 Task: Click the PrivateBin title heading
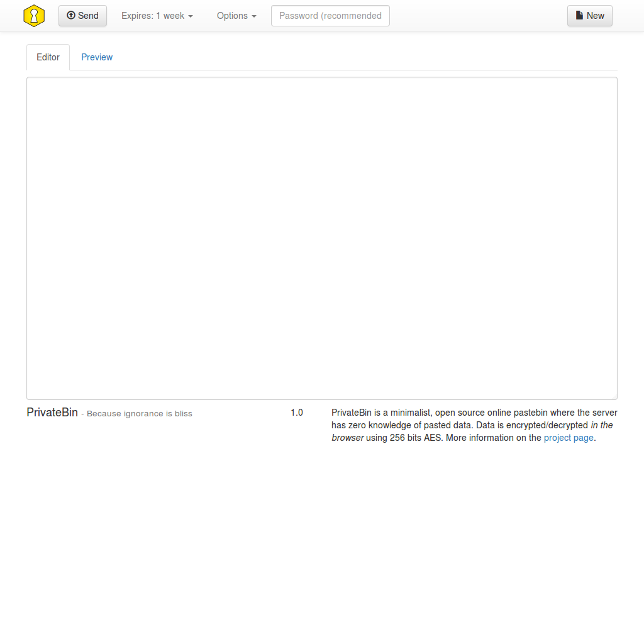[x=52, y=413]
